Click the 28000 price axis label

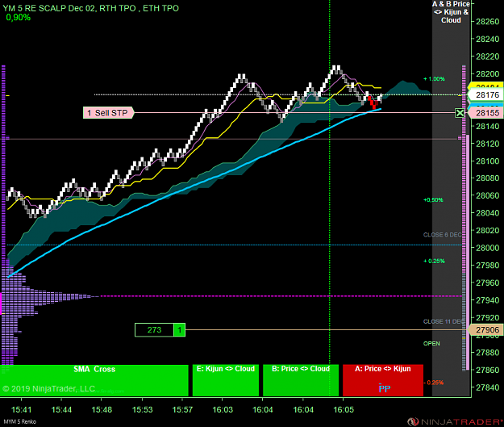coord(487,248)
